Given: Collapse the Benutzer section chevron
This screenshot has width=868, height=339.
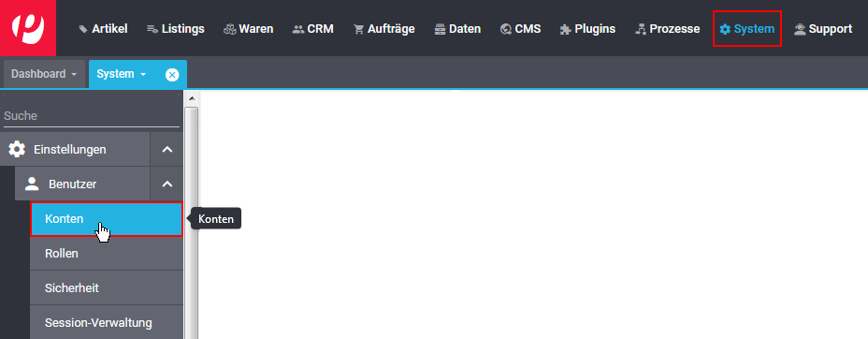Looking at the screenshot, I should click(x=166, y=184).
